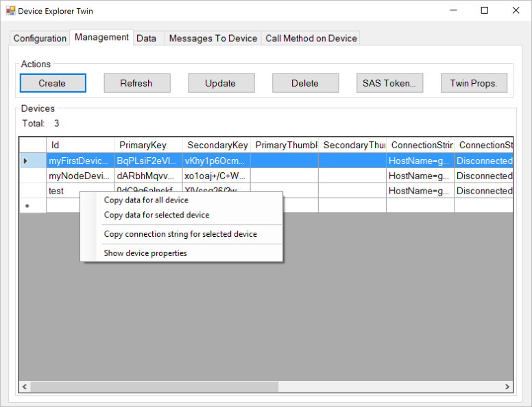Viewport: 532px width, 407px height.
Task: Click the BqPLsiF2eVl... primary key cell
Action: 148,161
